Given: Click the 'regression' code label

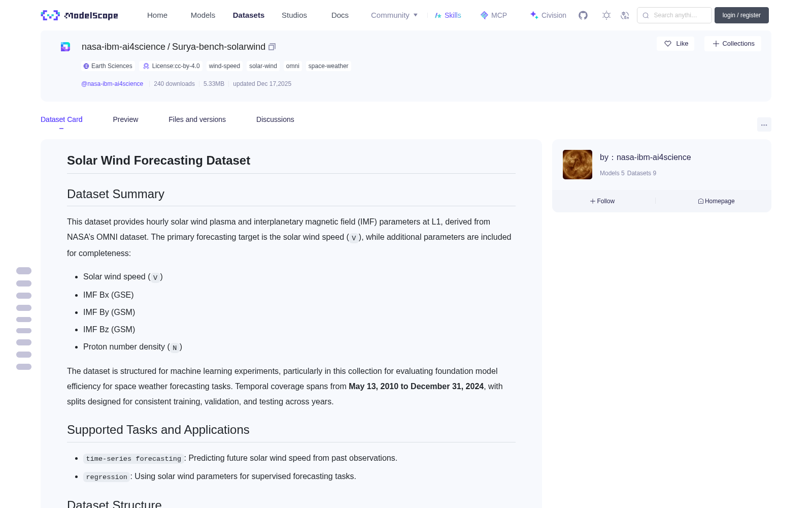Looking at the screenshot, I should click(x=107, y=477).
